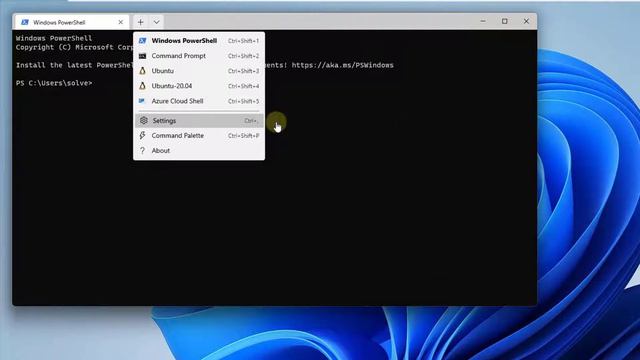Open the Command Palette entry
640x360 pixels.
coord(199,136)
